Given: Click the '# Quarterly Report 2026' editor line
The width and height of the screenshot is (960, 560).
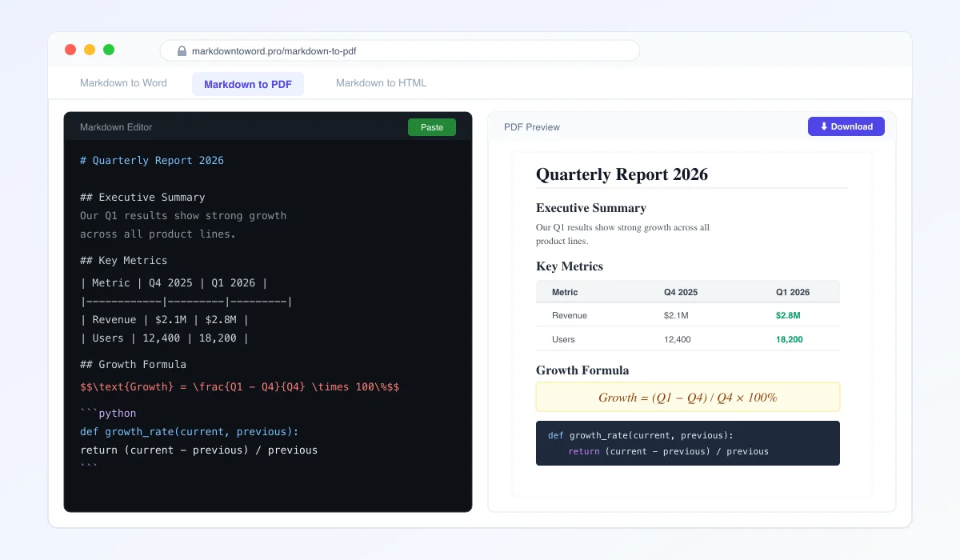Looking at the screenshot, I should pos(152,161).
